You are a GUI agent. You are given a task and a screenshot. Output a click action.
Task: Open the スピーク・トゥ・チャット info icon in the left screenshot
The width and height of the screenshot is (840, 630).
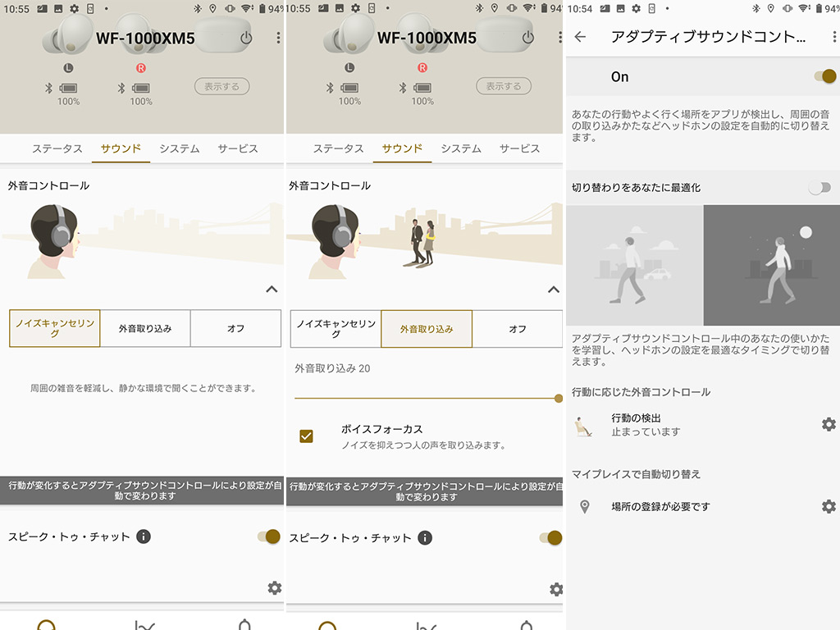pos(144,536)
